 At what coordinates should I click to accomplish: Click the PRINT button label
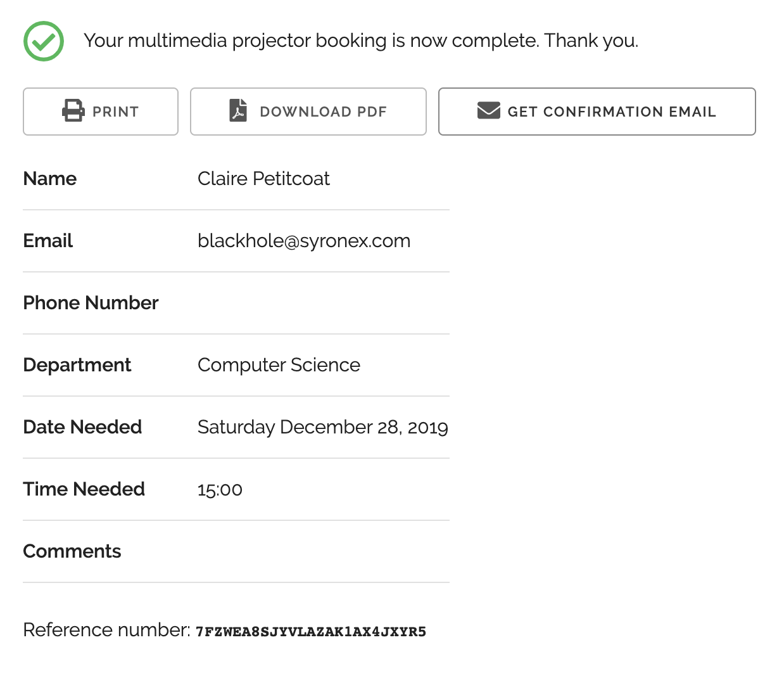[x=115, y=112]
